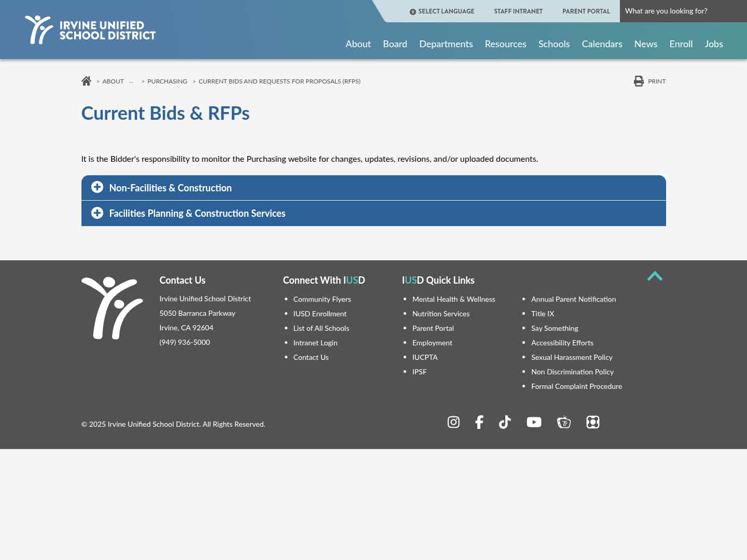Open the IUSD YouTube channel
The height and width of the screenshot is (560, 747).
[534, 422]
